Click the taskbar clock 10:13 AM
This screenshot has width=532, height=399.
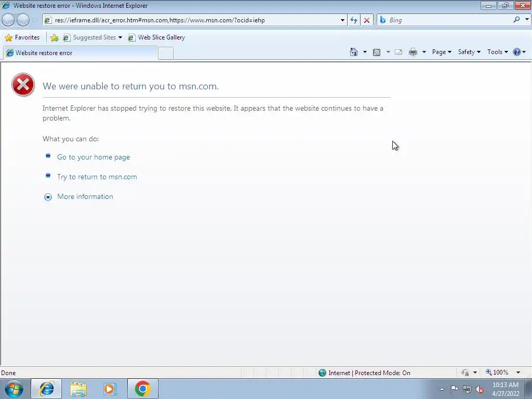coord(506,385)
